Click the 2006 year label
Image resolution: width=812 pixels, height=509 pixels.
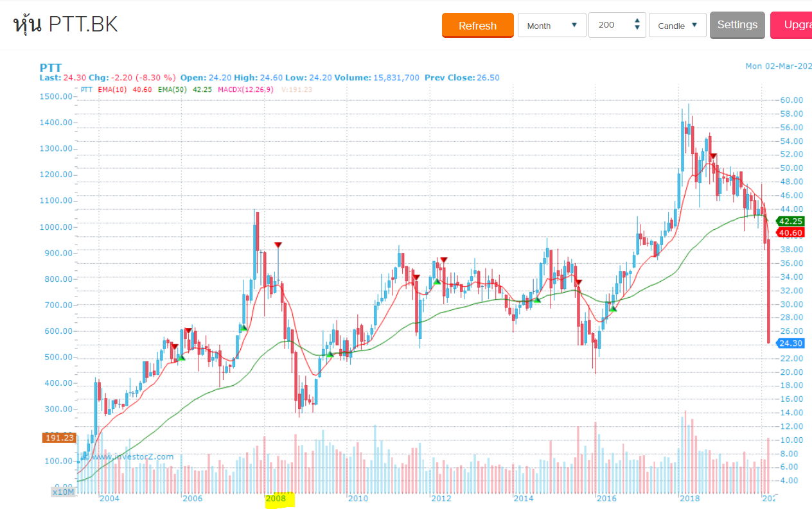tap(192, 499)
